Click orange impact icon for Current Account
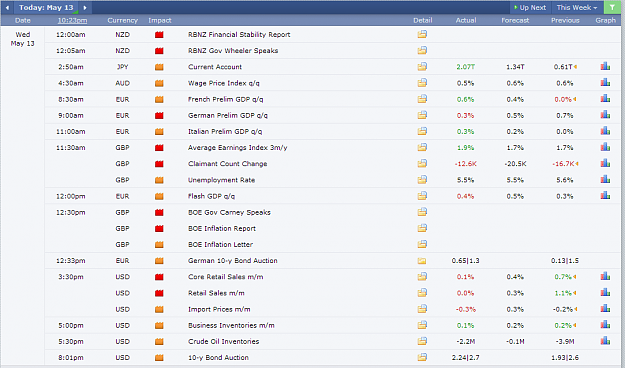The image size is (625, 368). click(x=159, y=67)
